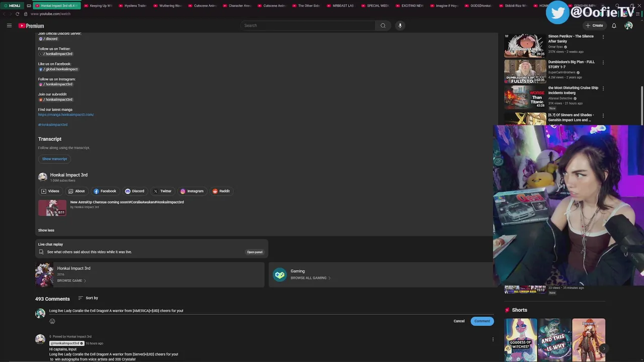Open pinned comment options menu
Screen dimensions: 644x362
point(493,339)
